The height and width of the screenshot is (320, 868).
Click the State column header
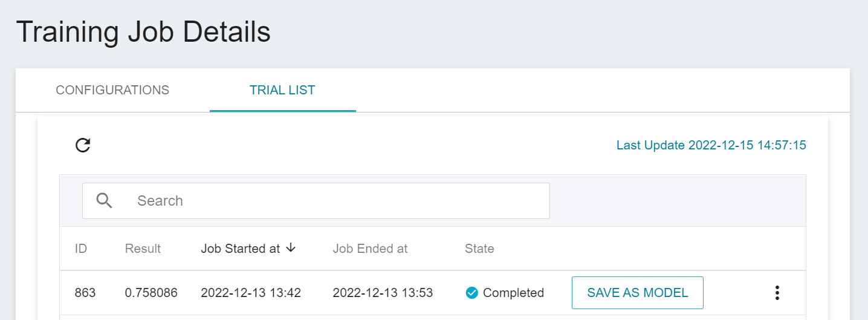click(479, 249)
